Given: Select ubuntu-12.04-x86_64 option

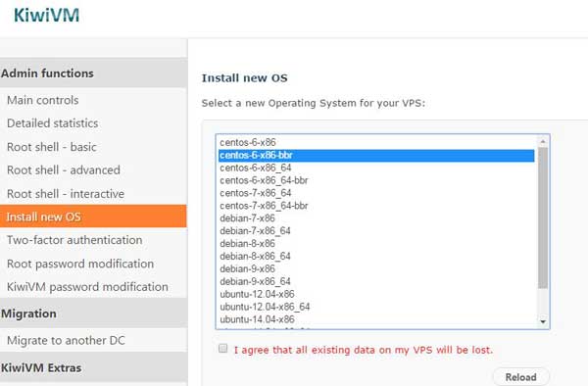Looking at the screenshot, I should pyautogui.click(x=376, y=307).
